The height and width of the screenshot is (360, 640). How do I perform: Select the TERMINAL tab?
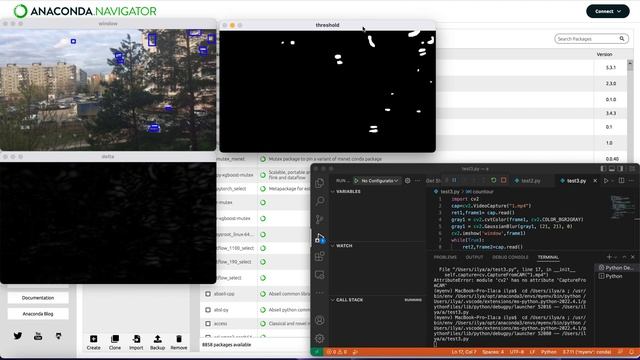(548, 257)
